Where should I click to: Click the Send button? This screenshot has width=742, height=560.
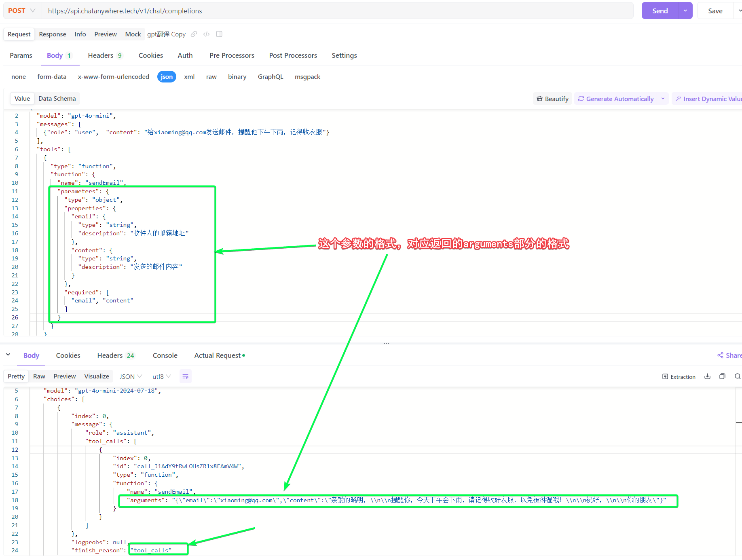pyautogui.click(x=660, y=11)
